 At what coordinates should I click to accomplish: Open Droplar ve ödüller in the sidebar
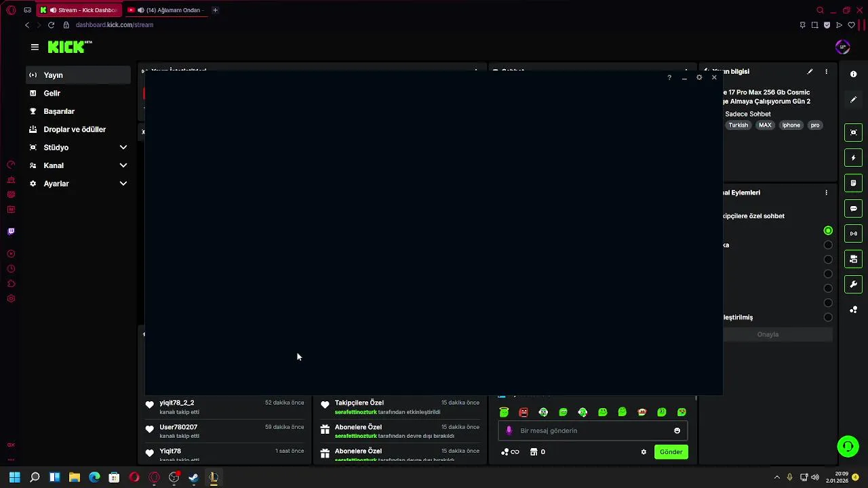79,129
